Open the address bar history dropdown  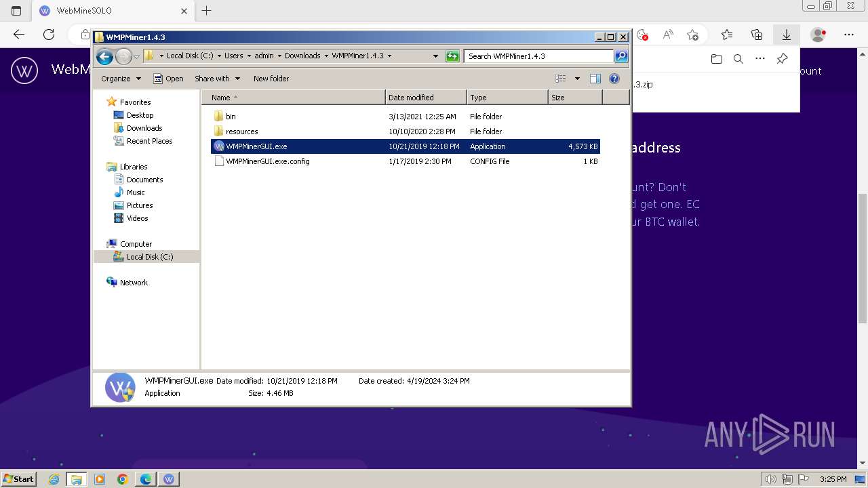click(435, 56)
